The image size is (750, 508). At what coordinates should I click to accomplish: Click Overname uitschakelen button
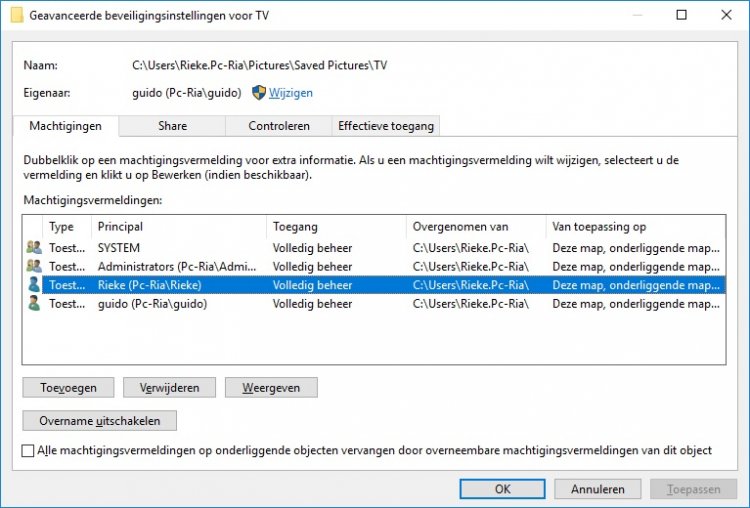pos(100,421)
